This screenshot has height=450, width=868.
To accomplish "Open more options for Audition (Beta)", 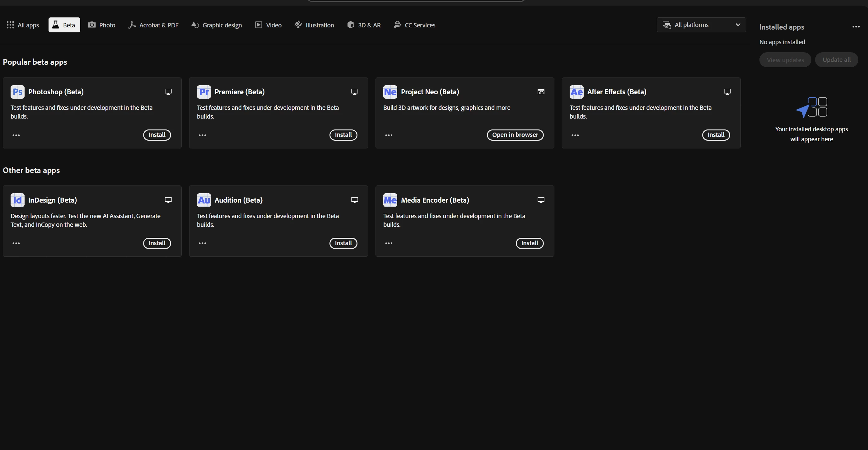I will [203, 243].
